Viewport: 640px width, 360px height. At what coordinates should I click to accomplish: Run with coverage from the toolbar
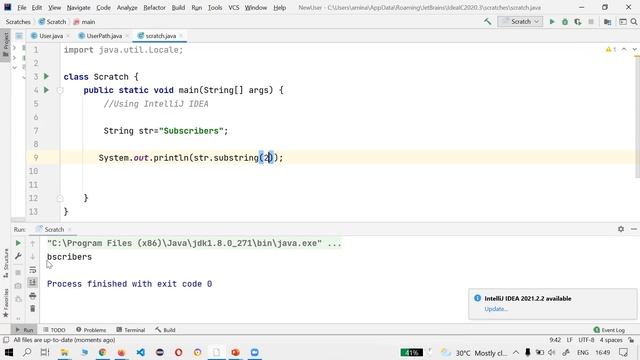[578, 22]
